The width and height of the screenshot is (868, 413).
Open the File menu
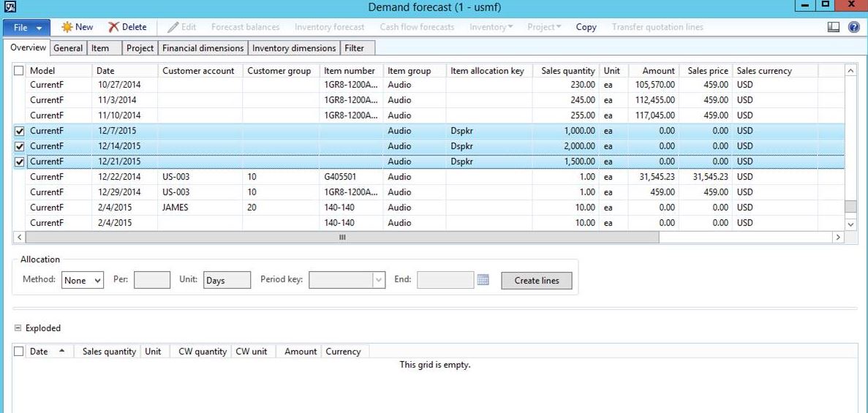(x=26, y=27)
